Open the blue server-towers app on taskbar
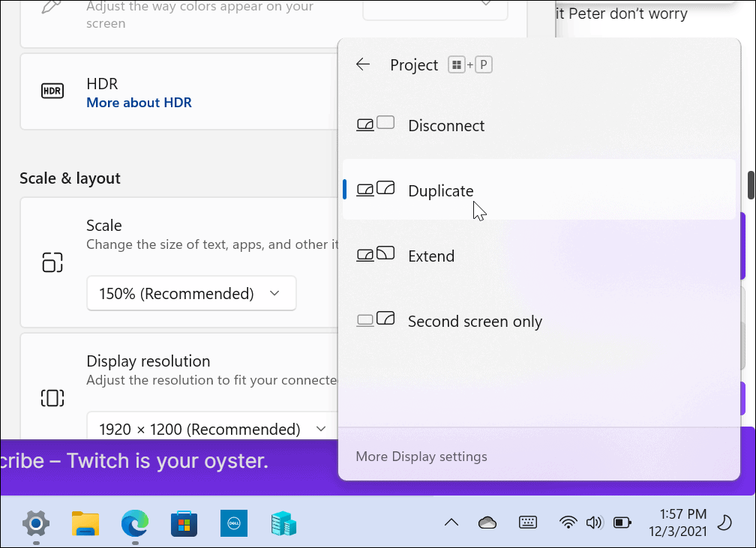Image resolution: width=756 pixels, height=548 pixels. click(283, 523)
